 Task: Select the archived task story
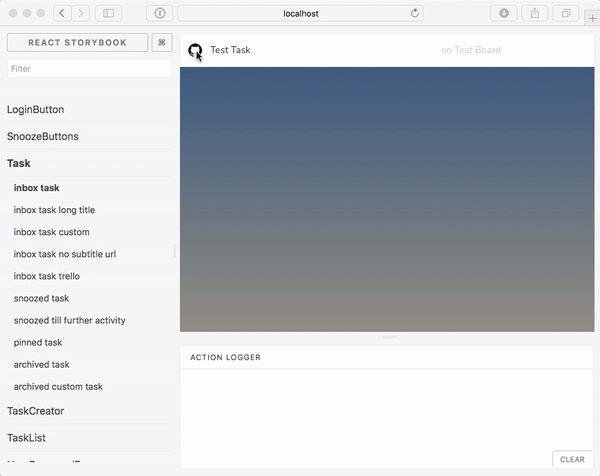[x=42, y=365]
